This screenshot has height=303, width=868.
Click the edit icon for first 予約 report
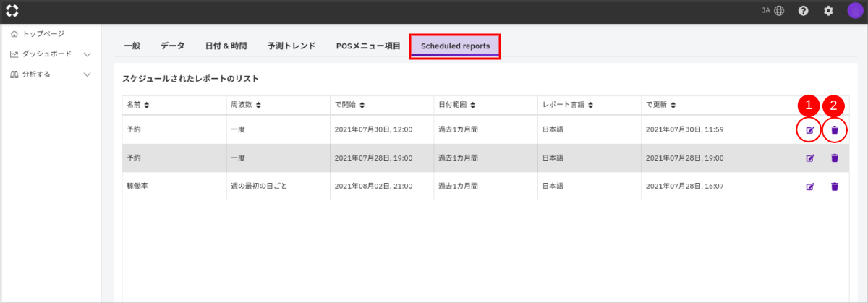coord(810,130)
